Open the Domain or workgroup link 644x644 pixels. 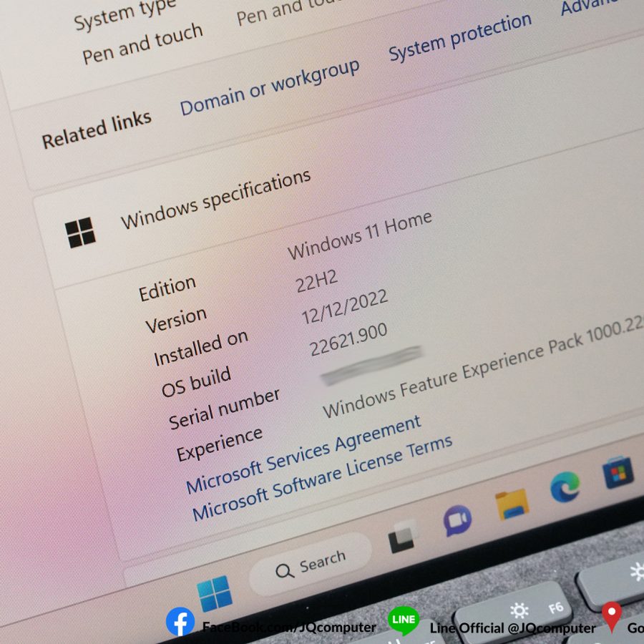click(x=270, y=87)
